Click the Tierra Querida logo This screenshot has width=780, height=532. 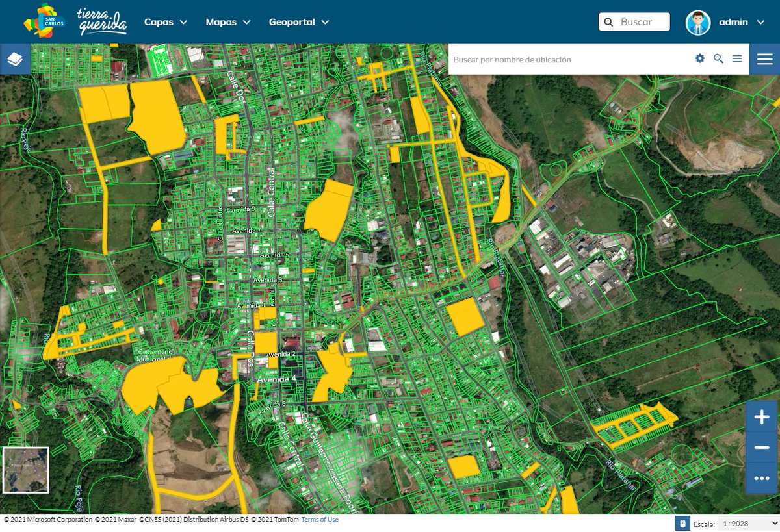coord(101,21)
